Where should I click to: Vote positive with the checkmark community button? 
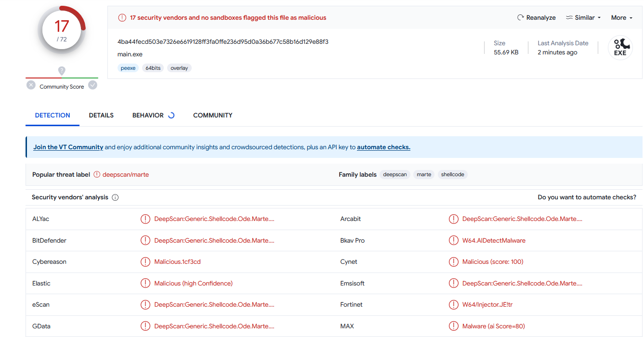[x=92, y=85]
